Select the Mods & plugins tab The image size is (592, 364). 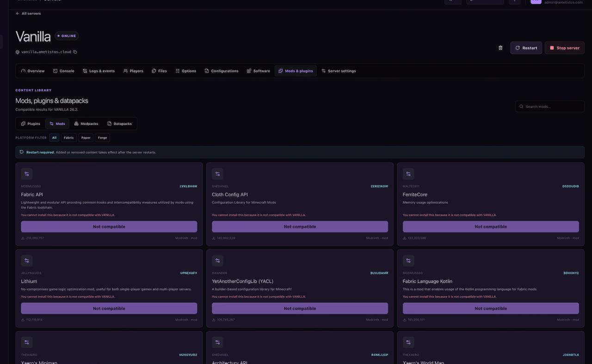point(296,71)
